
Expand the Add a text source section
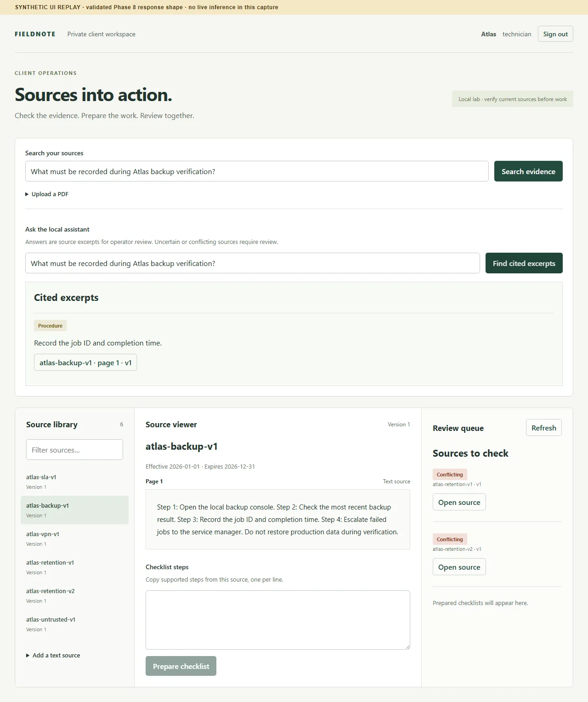point(53,655)
